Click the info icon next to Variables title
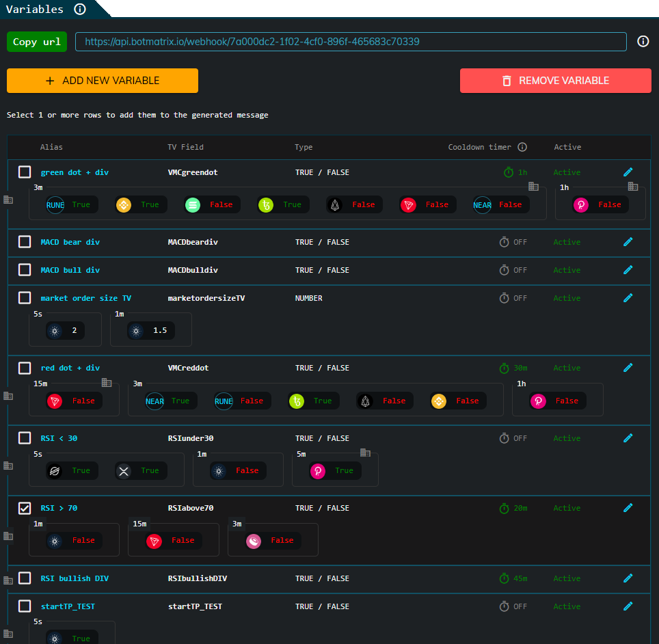Screen dimensions: 659x644 (x=80, y=9)
